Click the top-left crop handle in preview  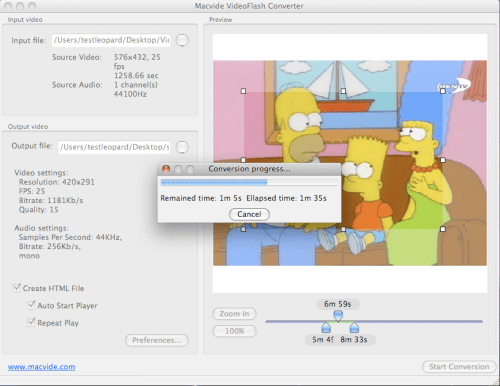pos(243,91)
